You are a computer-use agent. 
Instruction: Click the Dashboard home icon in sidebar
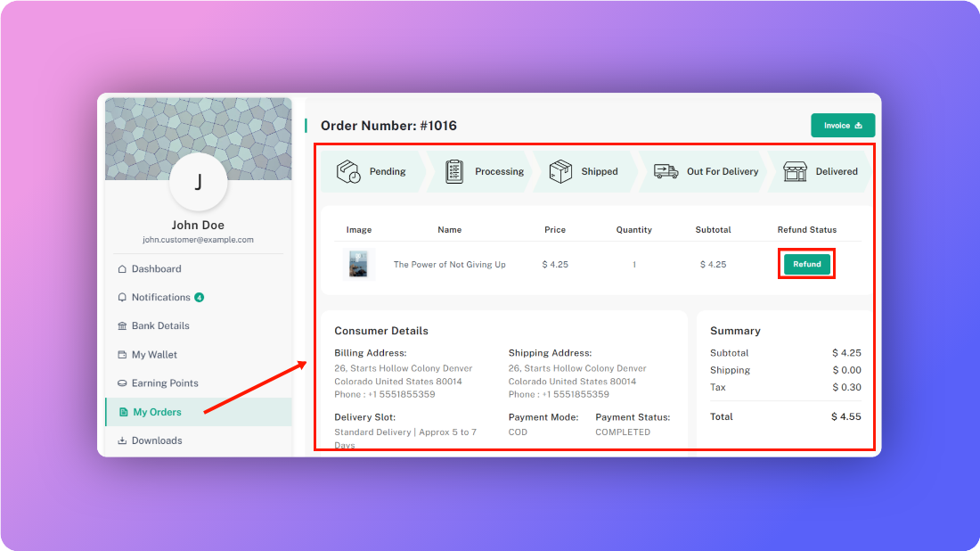coord(122,269)
